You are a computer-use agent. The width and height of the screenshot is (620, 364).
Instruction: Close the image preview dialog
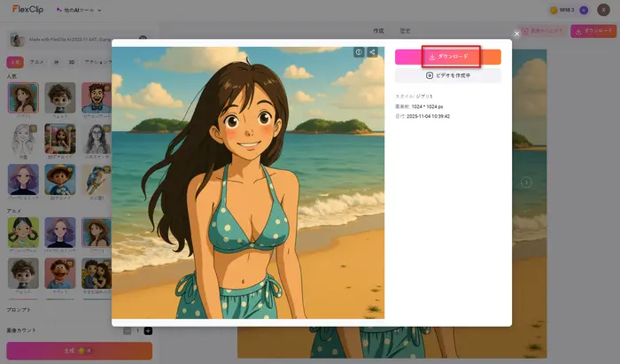[x=516, y=34]
